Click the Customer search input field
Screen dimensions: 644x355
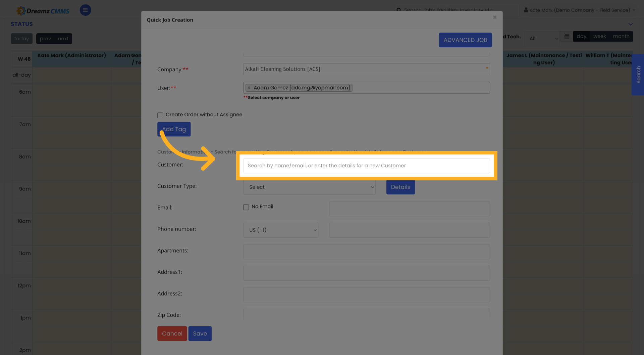point(366,165)
